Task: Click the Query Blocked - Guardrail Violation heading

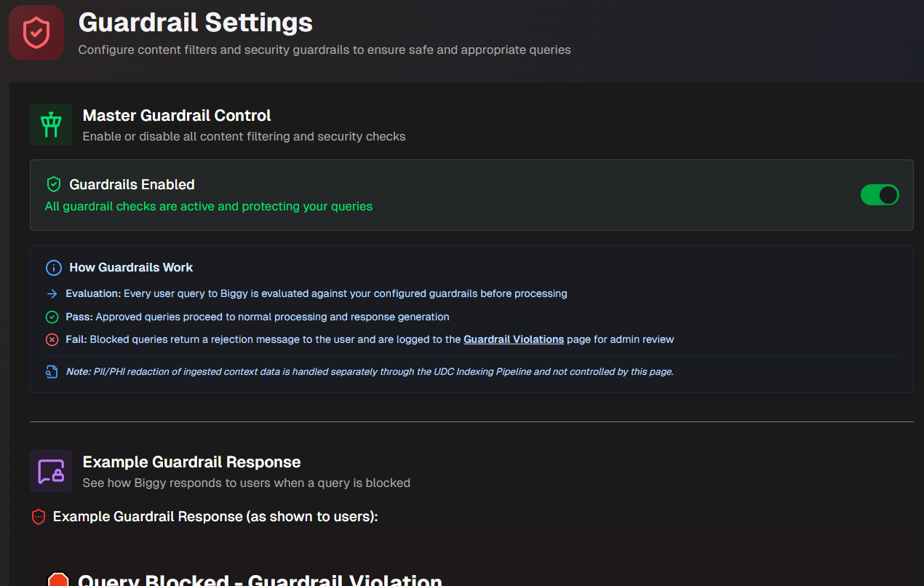Action: (258, 580)
